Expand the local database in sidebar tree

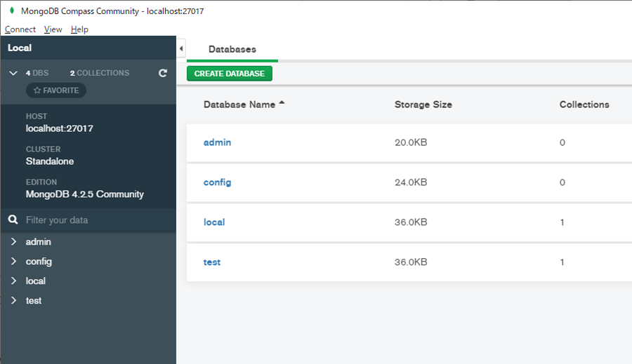13,281
